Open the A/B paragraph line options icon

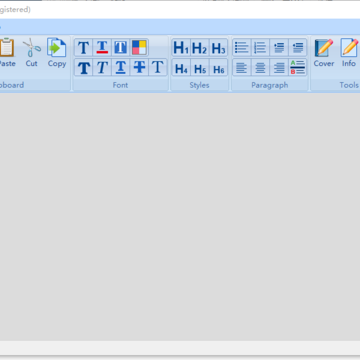(298, 68)
